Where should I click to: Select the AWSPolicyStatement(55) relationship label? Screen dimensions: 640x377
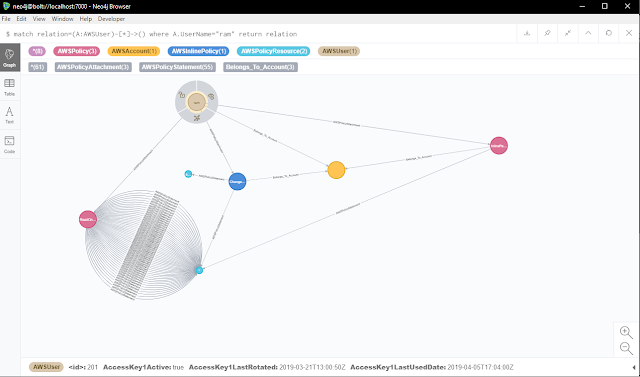pyautogui.click(x=177, y=67)
